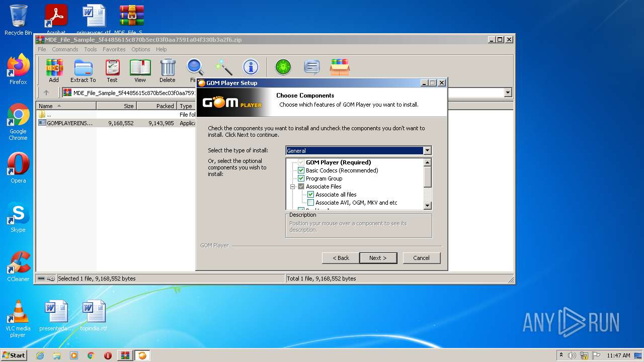Open the install type General dropdown
The image size is (644, 362).
[427, 150]
